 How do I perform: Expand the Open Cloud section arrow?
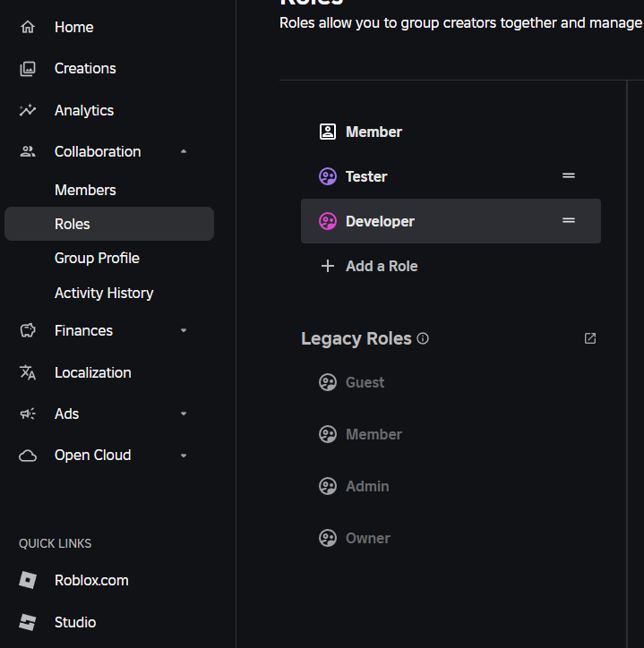point(184,456)
